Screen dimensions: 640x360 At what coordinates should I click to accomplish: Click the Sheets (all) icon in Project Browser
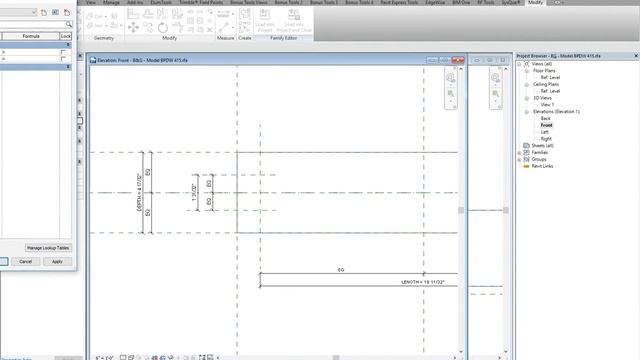(527, 146)
